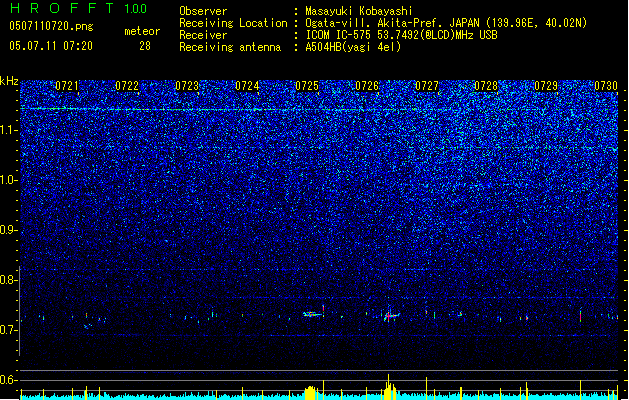This screenshot has height=400, width=629.
Task: Select the file name 0507110720.png
Action: [51, 26]
